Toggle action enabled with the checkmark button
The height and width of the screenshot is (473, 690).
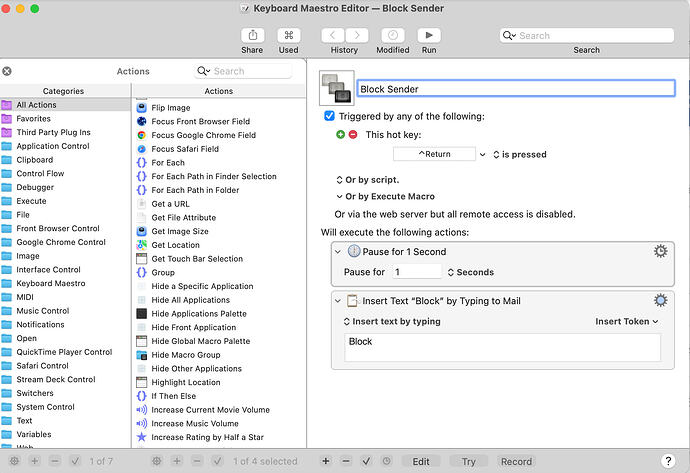366,461
